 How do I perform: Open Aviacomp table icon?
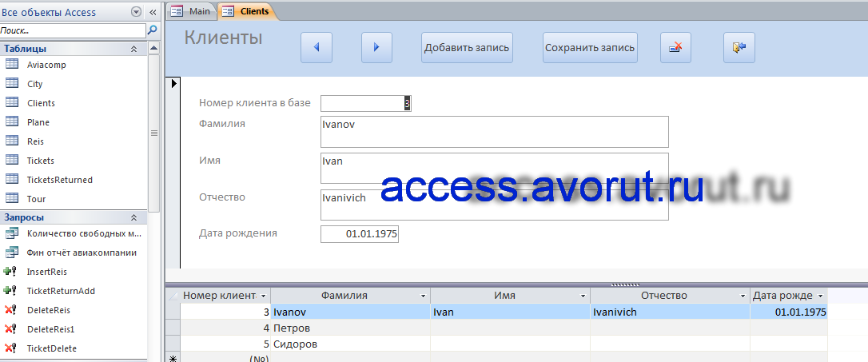click(12, 64)
